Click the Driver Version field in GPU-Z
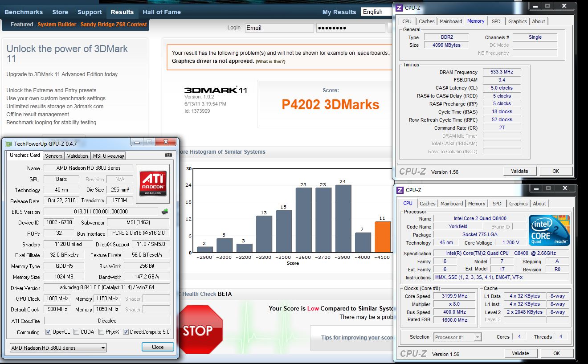588x364 pixels. (x=107, y=288)
